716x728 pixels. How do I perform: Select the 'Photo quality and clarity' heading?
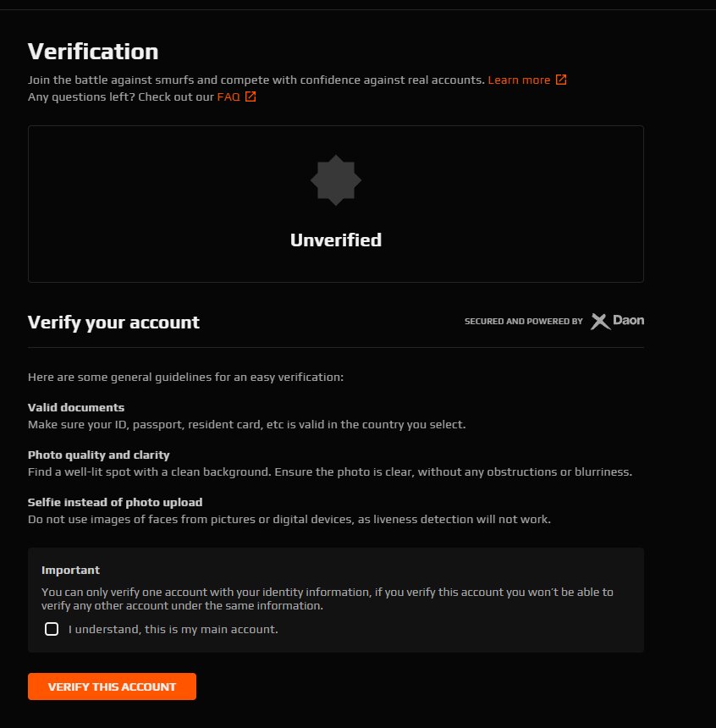[x=98, y=455]
